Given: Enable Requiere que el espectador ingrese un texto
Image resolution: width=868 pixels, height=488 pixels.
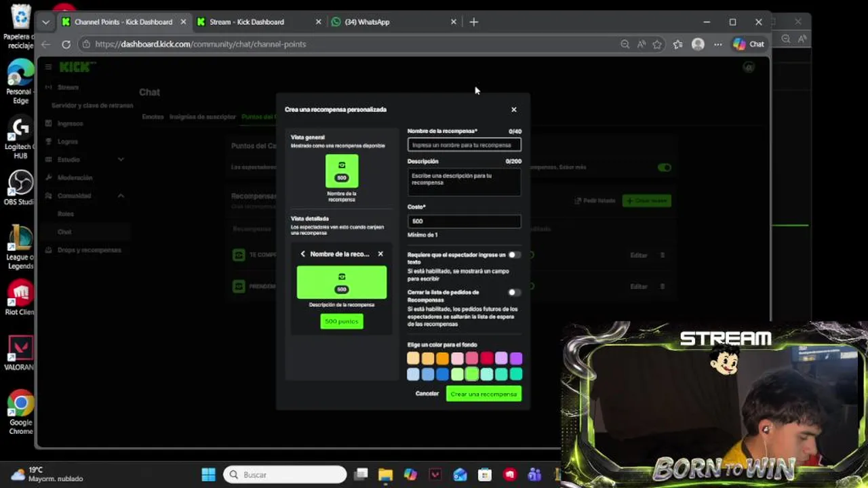Looking at the screenshot, I should [x=514, y=255].
